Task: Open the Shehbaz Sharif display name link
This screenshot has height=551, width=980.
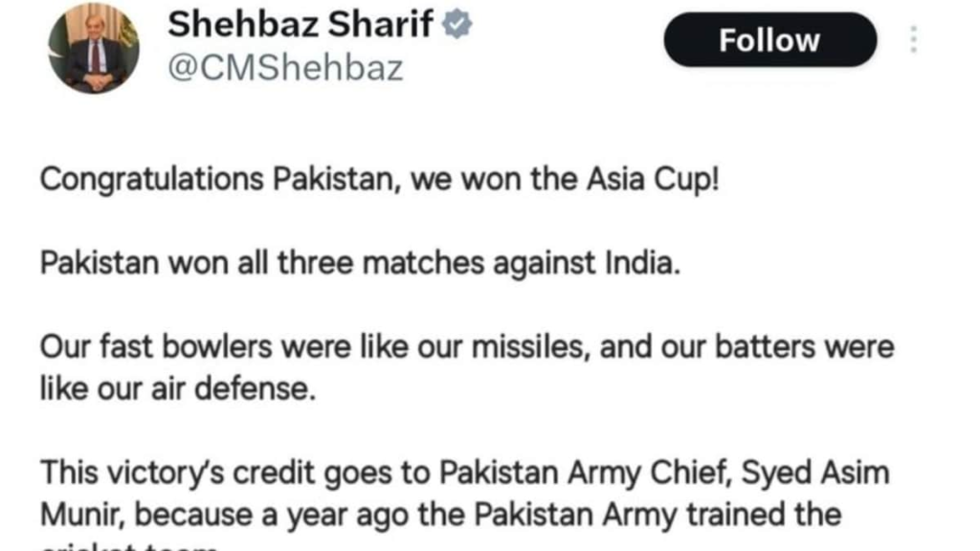Action: click(x=301, y=26)
